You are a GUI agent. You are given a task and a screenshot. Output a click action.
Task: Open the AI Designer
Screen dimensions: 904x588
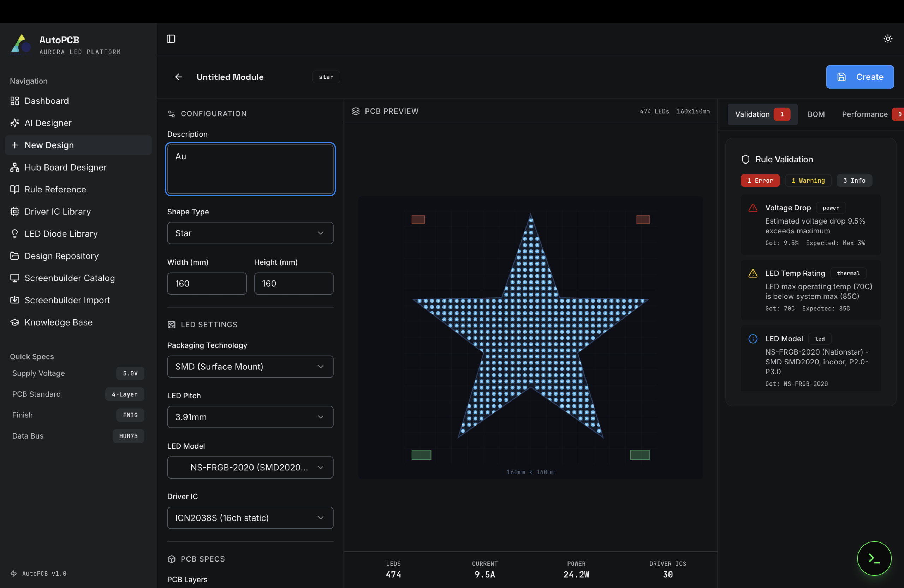click(x=48, y=123)
